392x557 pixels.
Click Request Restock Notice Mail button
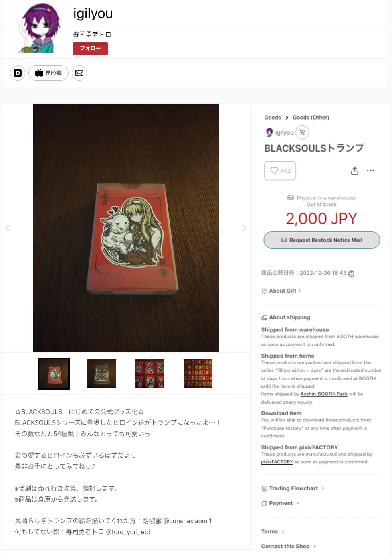point(322,240)
